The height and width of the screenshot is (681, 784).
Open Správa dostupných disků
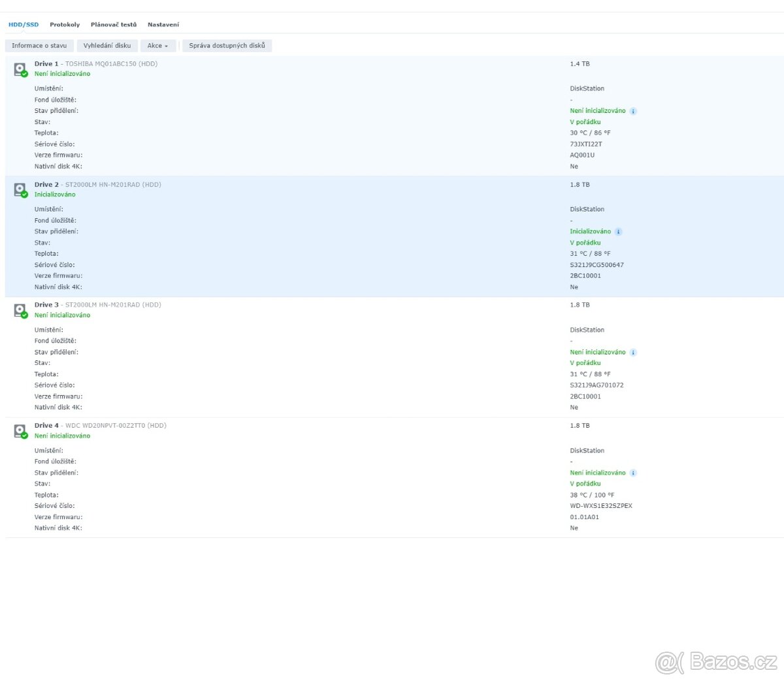pyautogui.click(x=227, y=46)
